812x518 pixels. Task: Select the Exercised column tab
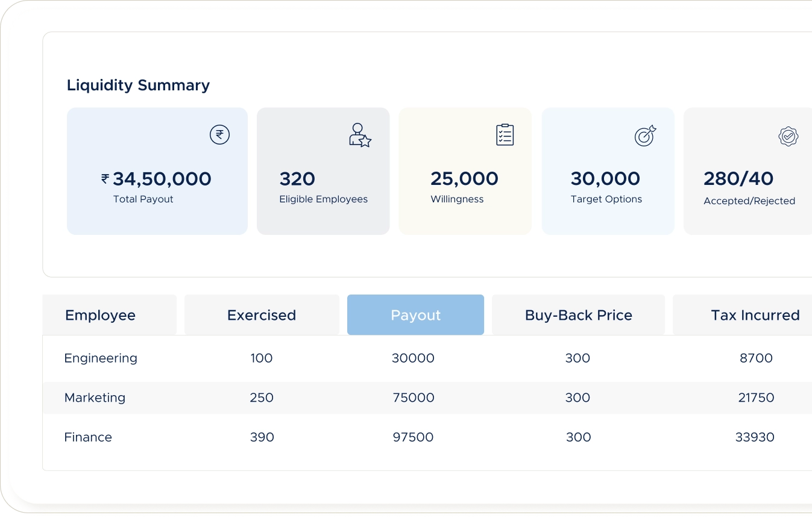point(262,315)
